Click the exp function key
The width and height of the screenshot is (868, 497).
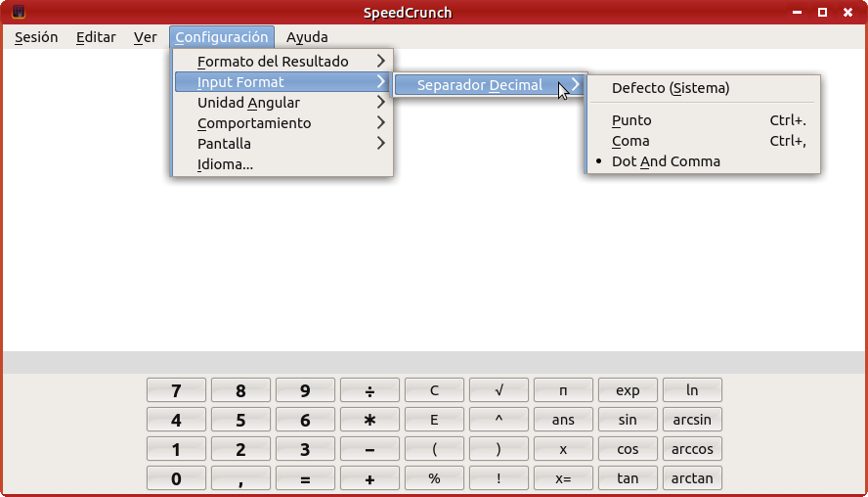[x=628, y=390]
